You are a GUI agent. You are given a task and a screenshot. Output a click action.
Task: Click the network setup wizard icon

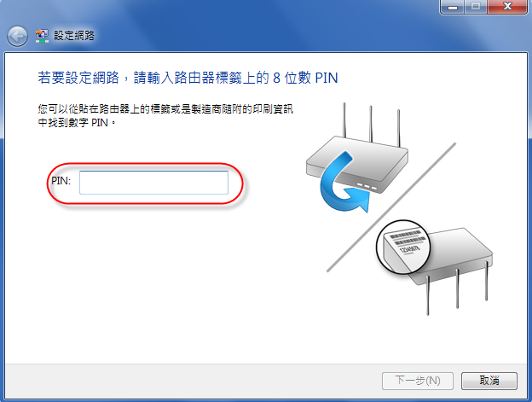tap(42, 36)
